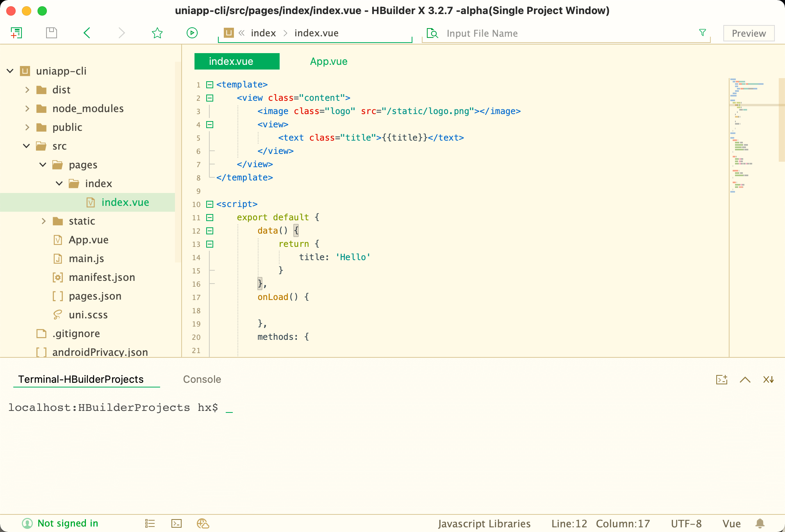Click the bookmark star icon
Image resolution: width=785 pixels, height=532 pixels.
pyautogui.click(x=157, y=33)
